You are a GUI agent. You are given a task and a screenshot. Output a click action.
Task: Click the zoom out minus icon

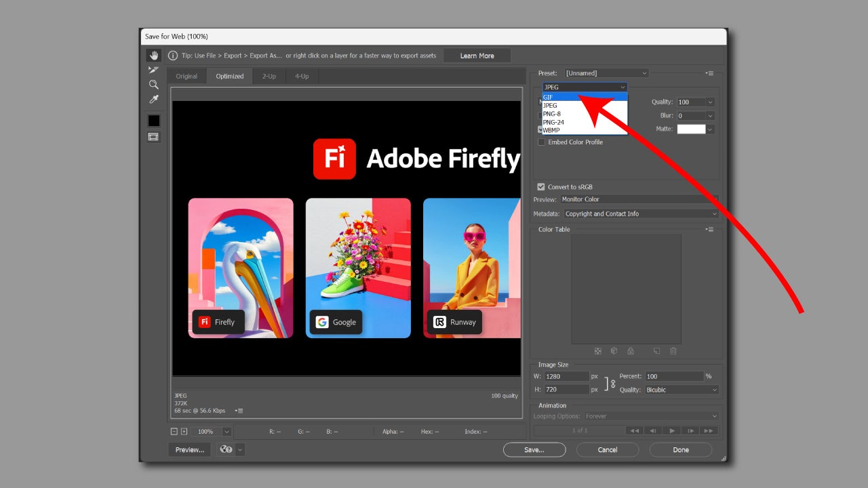pos(174,432)
